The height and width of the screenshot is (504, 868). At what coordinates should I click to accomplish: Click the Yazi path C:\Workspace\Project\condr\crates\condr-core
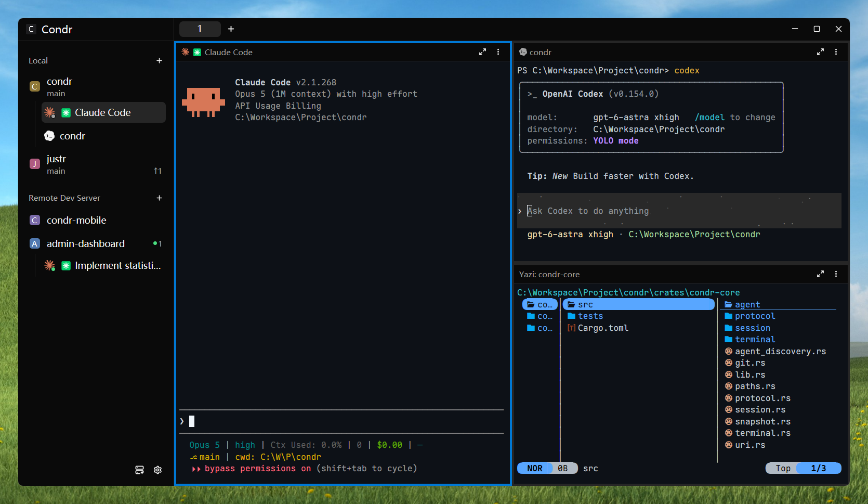click(x=628, y=293)
